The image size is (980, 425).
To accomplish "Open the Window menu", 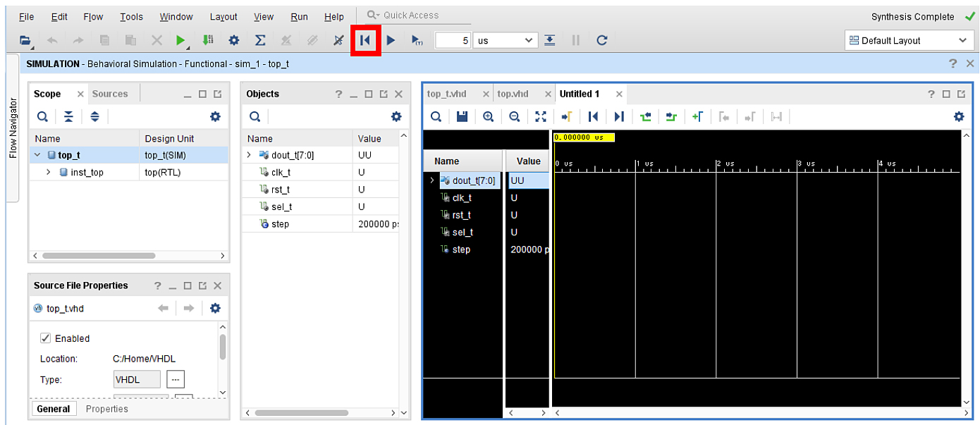I will [x=176, y=16].
